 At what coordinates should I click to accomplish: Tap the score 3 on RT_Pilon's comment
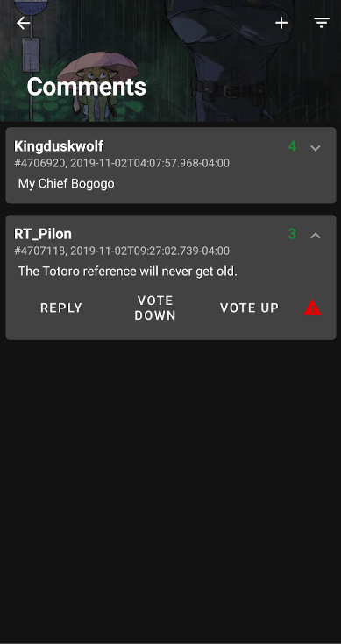[x=292, y=234]
